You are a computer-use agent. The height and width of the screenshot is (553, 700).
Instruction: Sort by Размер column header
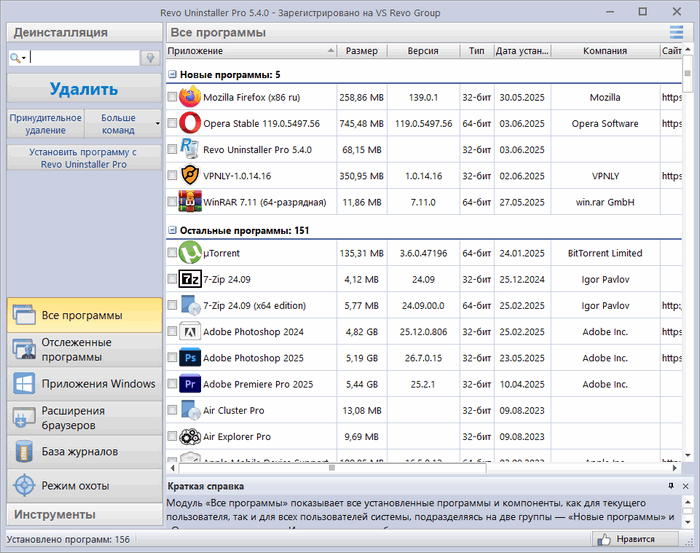362,51
